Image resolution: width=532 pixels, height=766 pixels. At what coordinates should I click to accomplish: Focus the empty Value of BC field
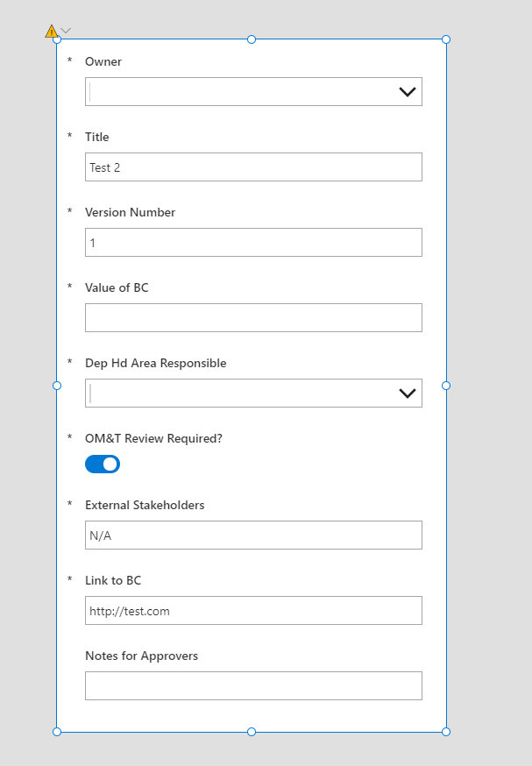[253, 318]
